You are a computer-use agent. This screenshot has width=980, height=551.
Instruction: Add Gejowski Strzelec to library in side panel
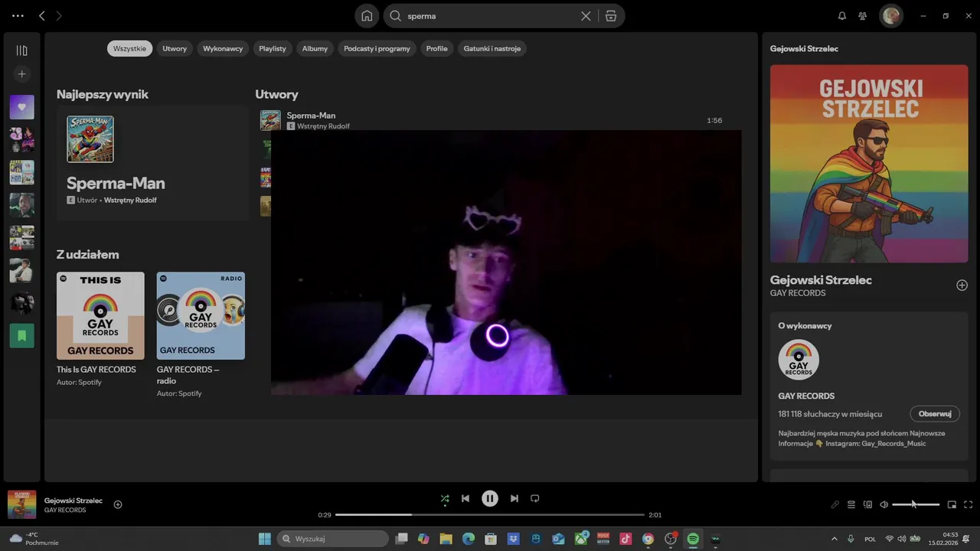(962, 285)
